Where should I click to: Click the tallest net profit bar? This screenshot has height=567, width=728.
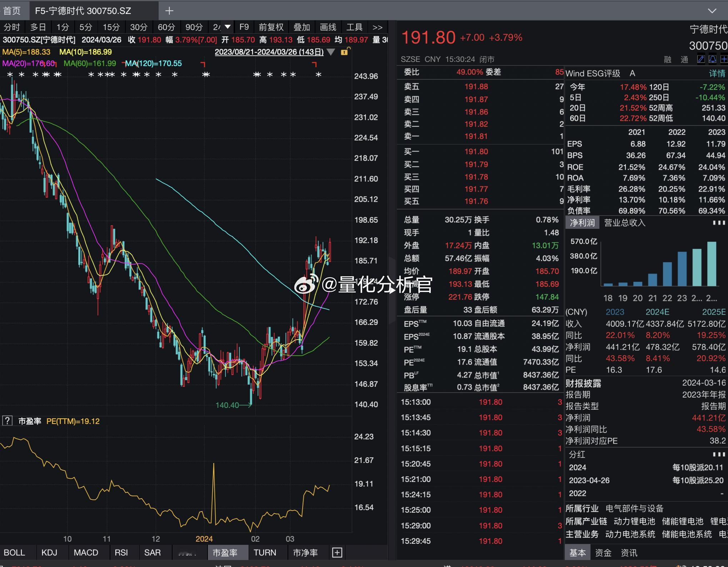[x=712, y=264]
